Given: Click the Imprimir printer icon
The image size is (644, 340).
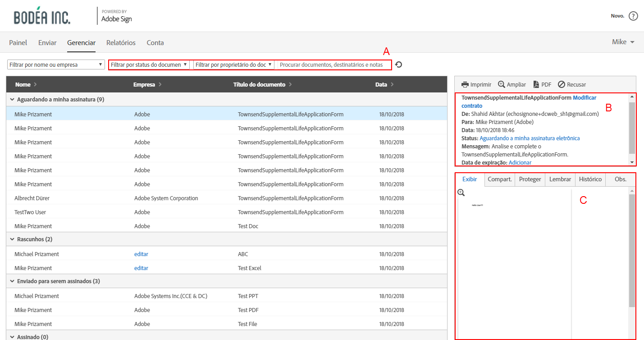Looking at the screenshot, I should point(465,84).
